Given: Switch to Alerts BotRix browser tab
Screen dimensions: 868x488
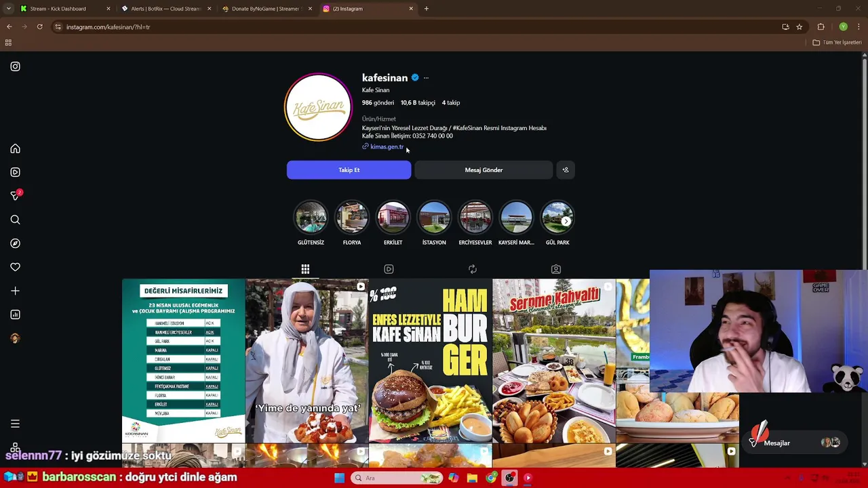Looking at the screenshot, I should point(166,9).
